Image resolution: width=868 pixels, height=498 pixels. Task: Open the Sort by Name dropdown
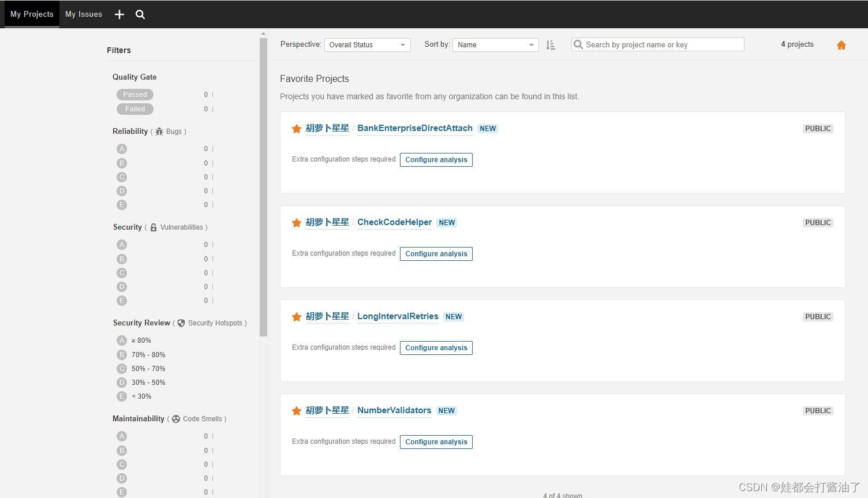pyautogui.click(x=496, y=45)
